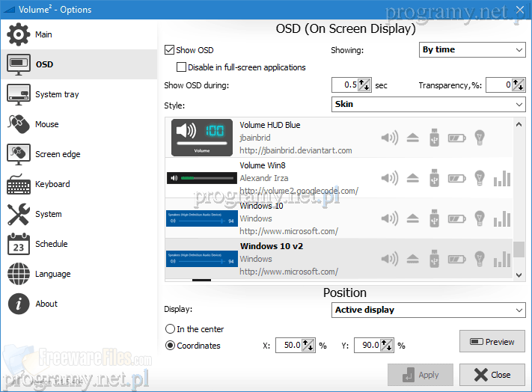Open the Mouse settings section
This screenshot has width=532, height=392.
click(x=46, y=124)
